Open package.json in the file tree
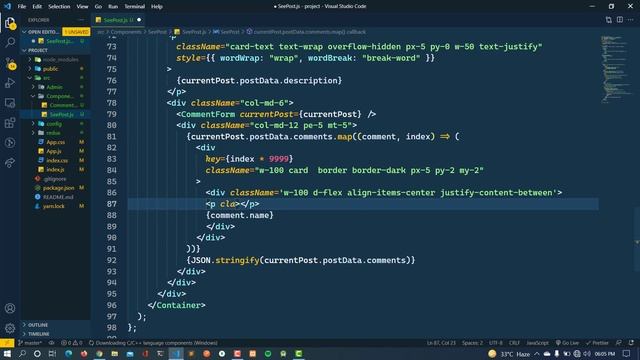The width and height of the screenshot is (640, 360). [x=56, y=188]
